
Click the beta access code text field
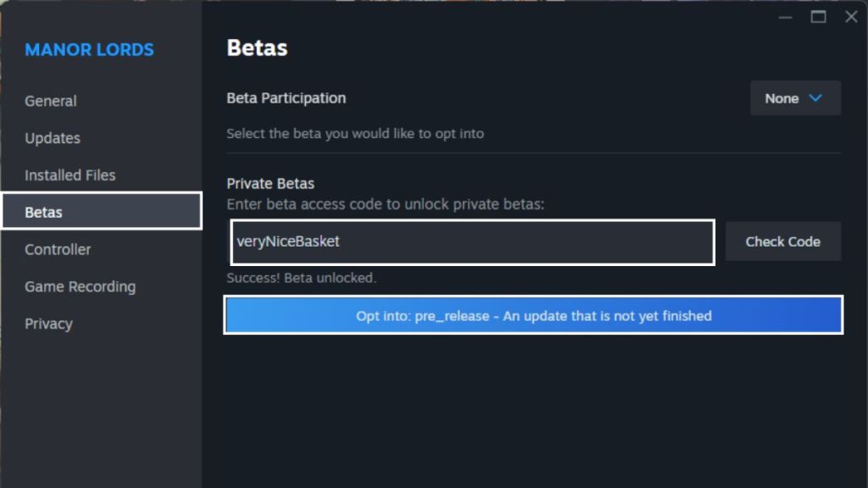click(472, 242)
